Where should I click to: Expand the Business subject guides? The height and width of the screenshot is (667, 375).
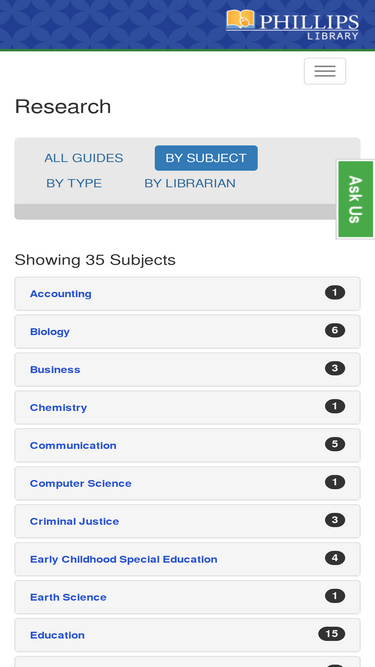tap(188, 369)
